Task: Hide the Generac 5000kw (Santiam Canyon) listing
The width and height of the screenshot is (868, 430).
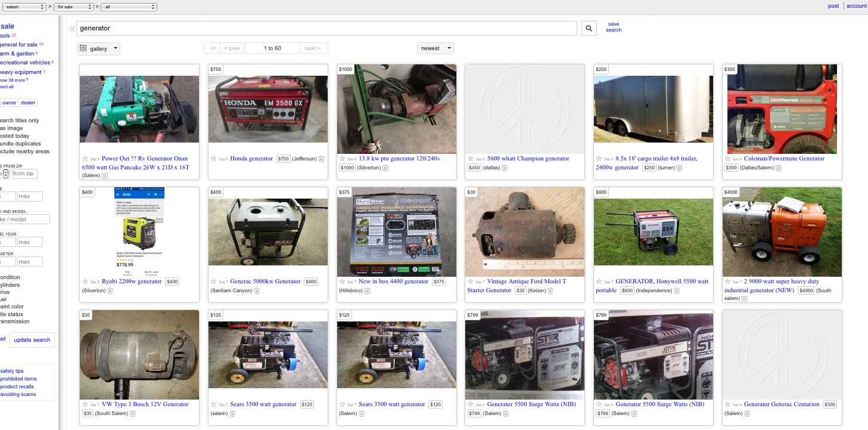Action: point(257,291)
